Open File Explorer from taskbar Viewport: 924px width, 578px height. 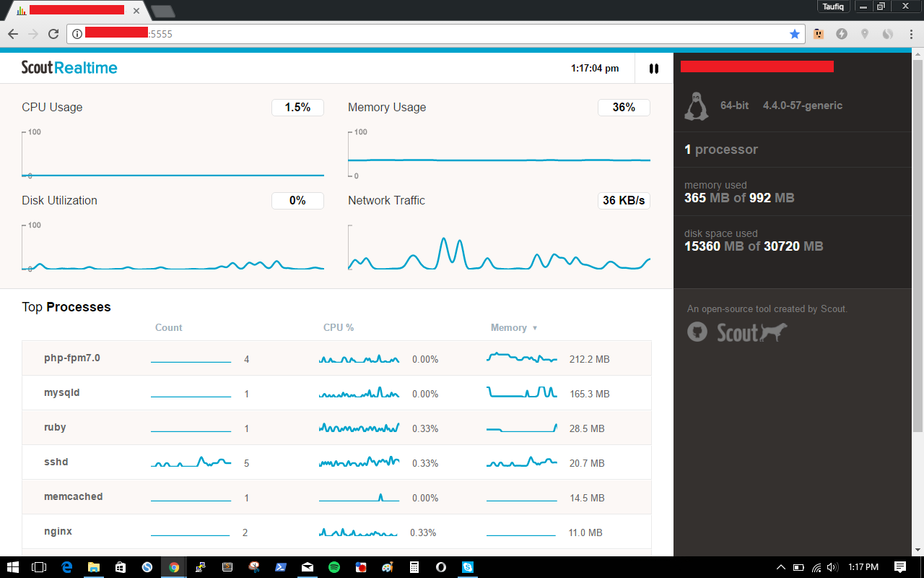93,567
